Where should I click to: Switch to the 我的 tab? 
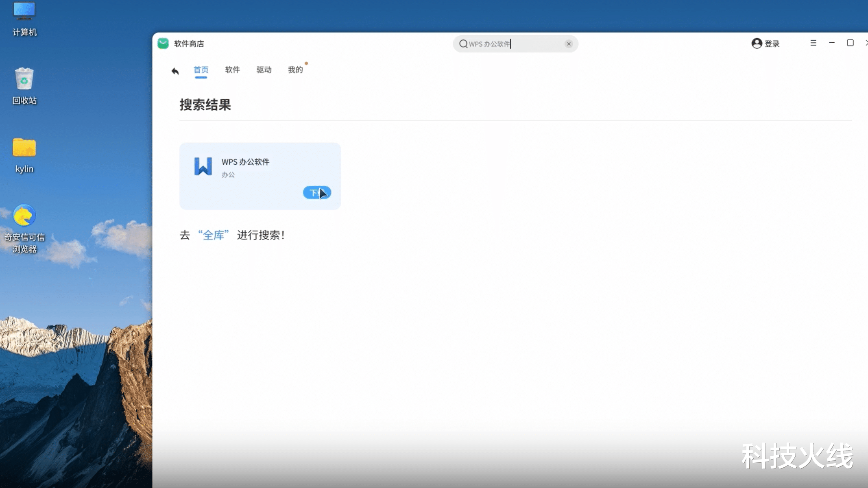[x=295, y=70]
